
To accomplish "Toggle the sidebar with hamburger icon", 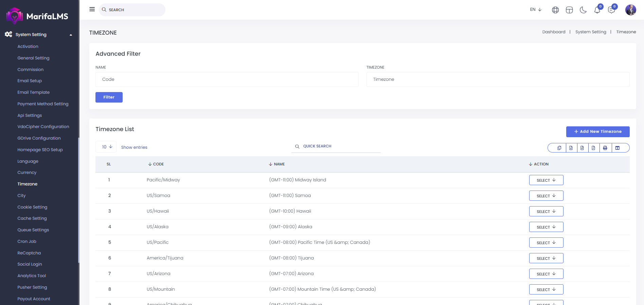I will (x=92, y=10).
